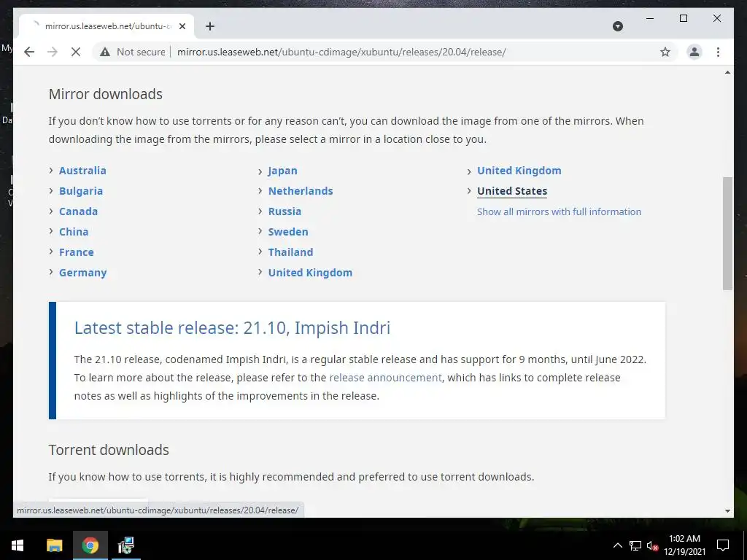Maximize the Chrome window

coord(683,18)
